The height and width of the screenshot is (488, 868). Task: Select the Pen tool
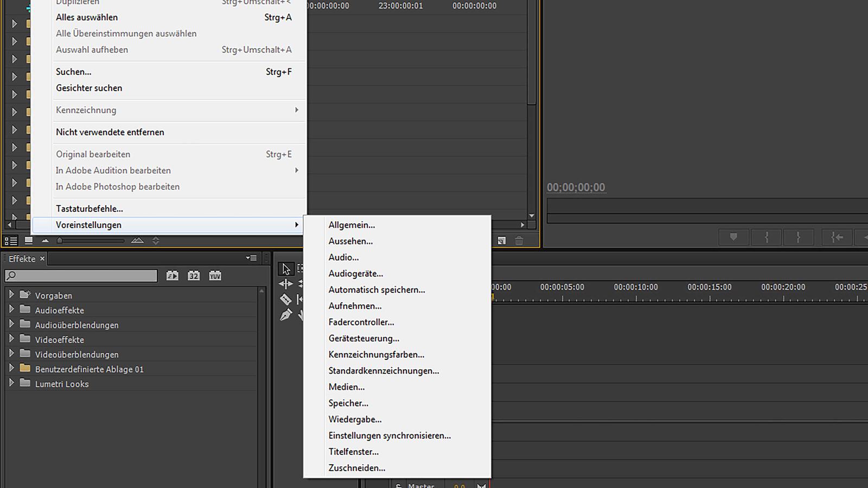(x=285, y=315)
